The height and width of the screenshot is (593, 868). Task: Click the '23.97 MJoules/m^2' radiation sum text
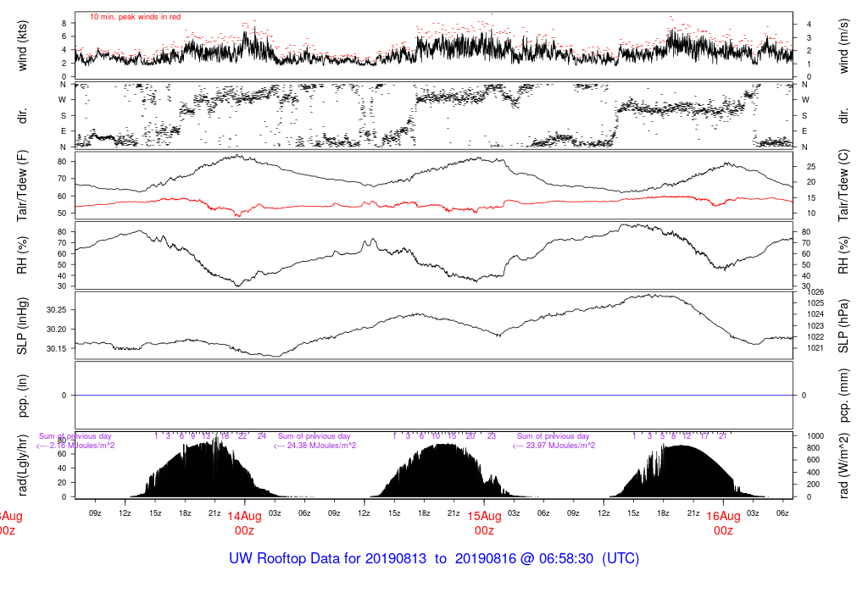pyautogui.click(x=560, y=446)
